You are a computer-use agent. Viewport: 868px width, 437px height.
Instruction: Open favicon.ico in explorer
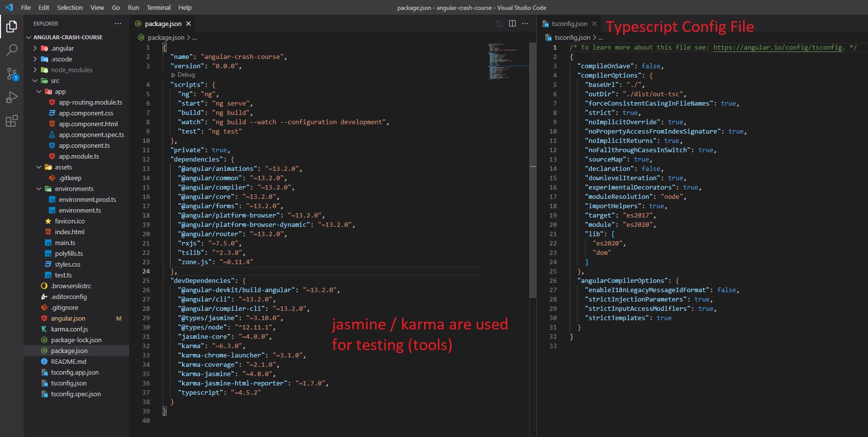76,221
